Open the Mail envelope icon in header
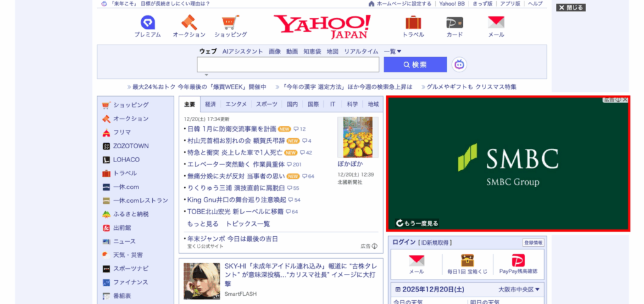 (496, 23)
